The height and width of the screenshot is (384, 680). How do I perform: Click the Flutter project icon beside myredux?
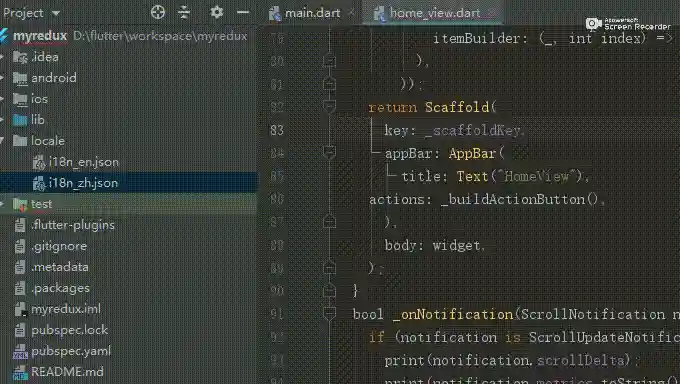tap(4, 36)
